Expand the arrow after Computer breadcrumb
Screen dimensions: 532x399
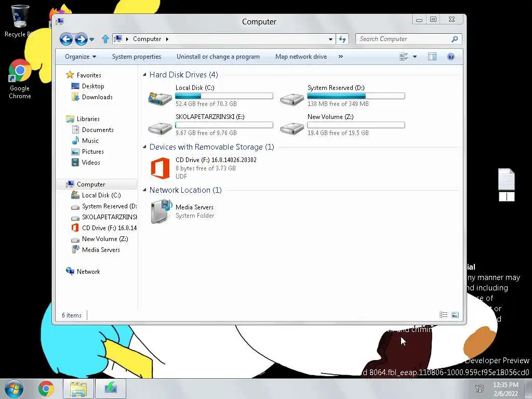(x=167, y=39)
